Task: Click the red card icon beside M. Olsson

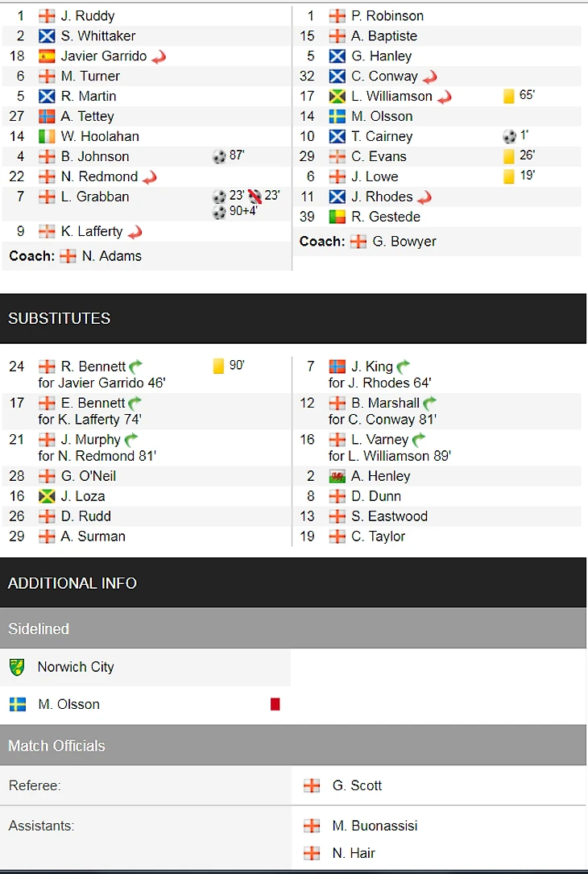Action: click(x=275, y=704)
